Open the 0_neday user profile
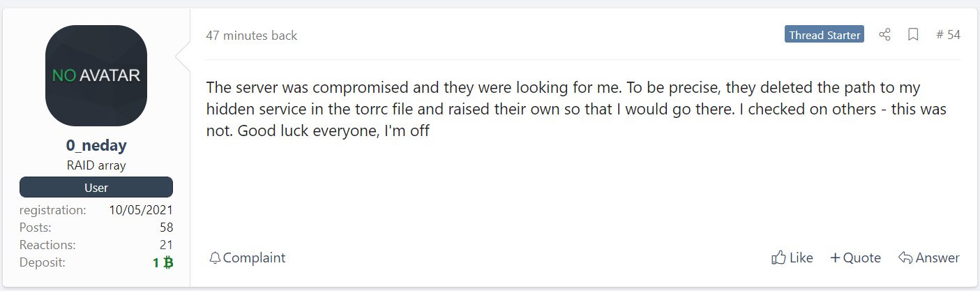 (96, 147)
